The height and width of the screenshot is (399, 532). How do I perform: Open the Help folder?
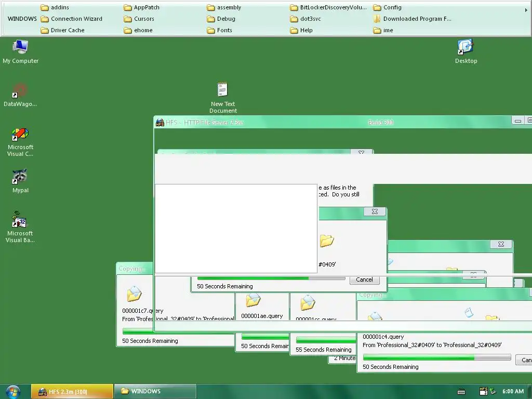pos(302,31)
